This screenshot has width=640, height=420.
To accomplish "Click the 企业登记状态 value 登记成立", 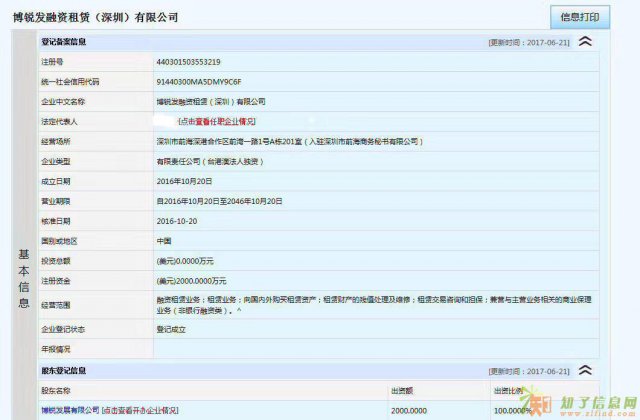I will pyautogui.click(x=173, y=327).
